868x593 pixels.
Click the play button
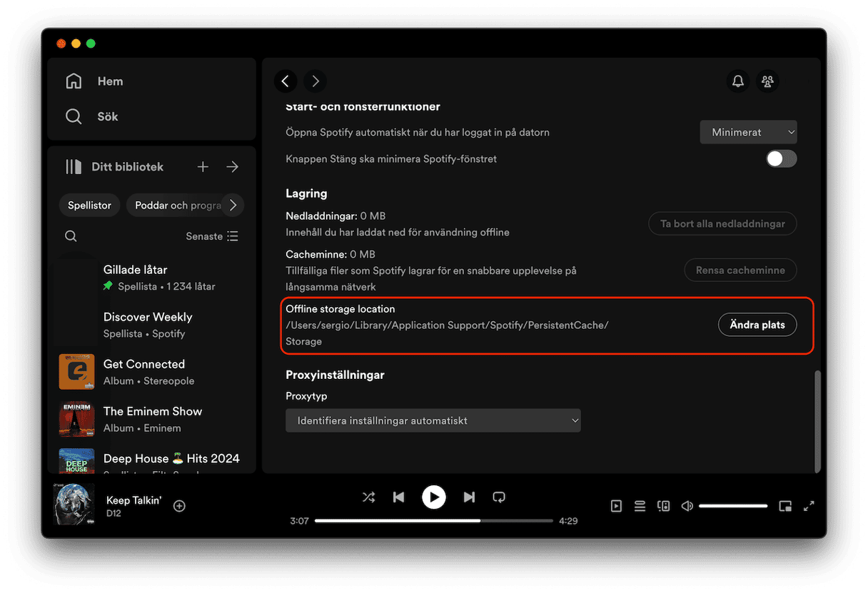point(433,497)
